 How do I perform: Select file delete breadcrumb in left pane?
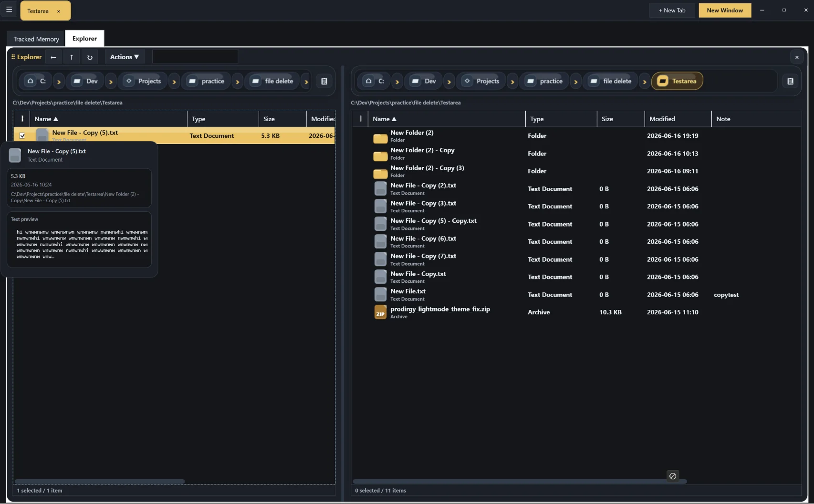pos(272,81)
